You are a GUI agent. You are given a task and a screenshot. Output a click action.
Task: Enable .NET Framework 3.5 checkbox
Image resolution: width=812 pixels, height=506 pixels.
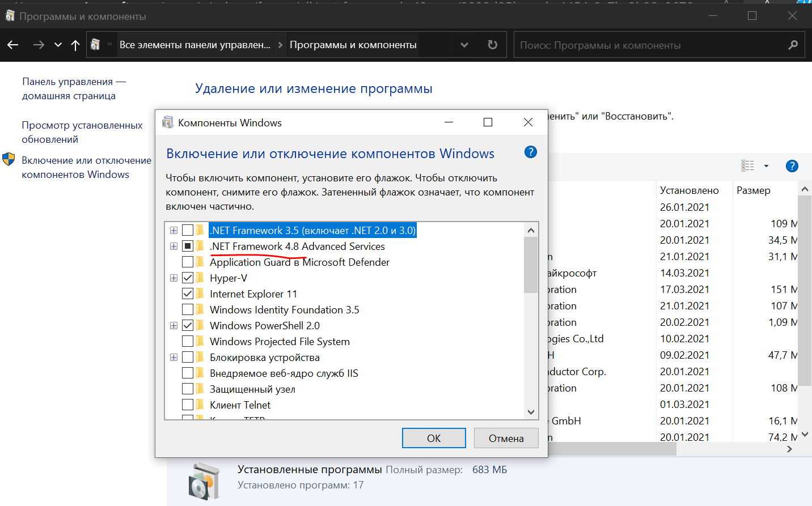coord(188,231)
